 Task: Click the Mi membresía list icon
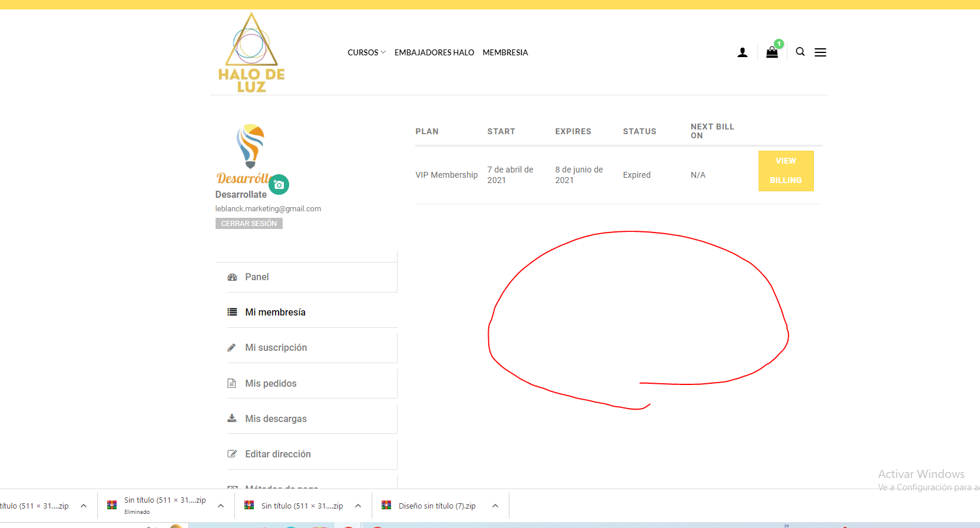pos(233,312)
